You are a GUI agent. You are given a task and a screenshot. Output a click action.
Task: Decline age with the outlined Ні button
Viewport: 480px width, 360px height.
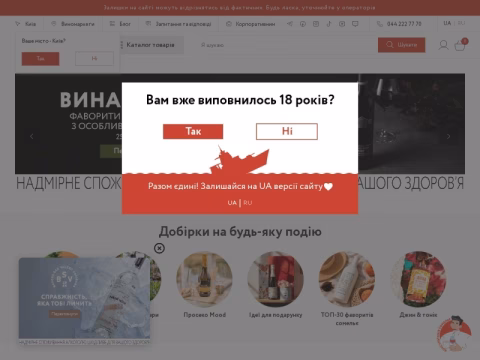[x=287, y=131]
